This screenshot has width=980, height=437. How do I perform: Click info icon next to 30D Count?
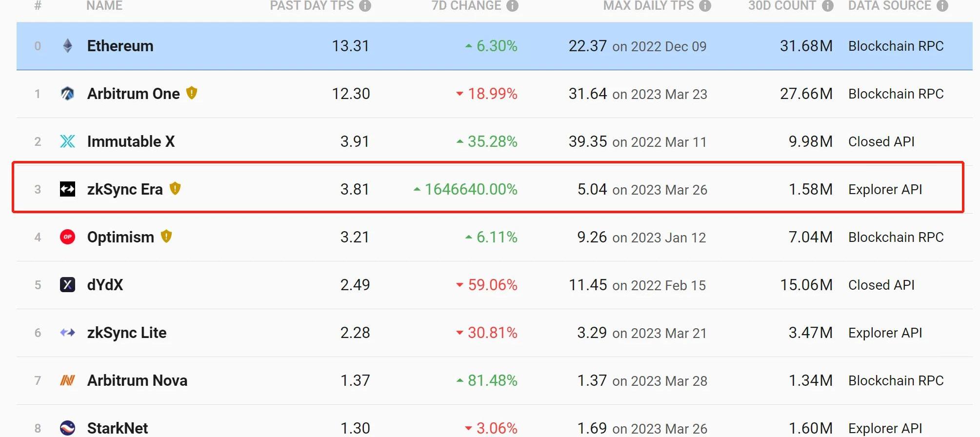[828, 6]
